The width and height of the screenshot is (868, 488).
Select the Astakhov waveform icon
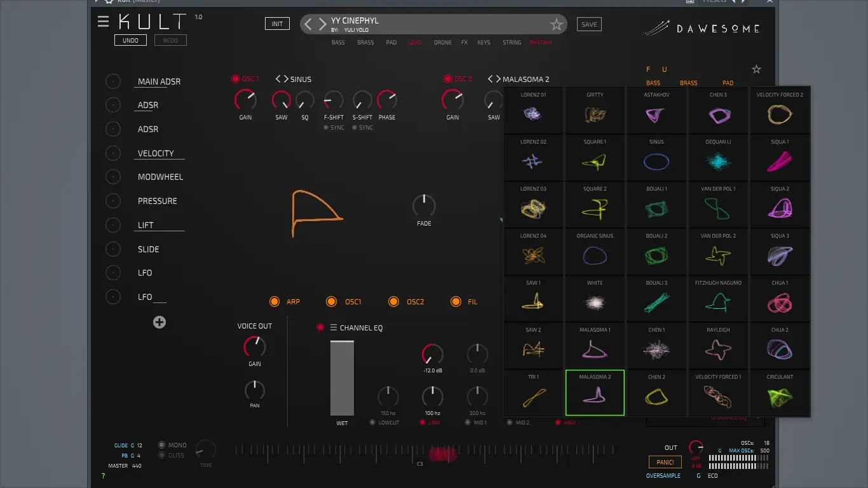click(656, 114)
